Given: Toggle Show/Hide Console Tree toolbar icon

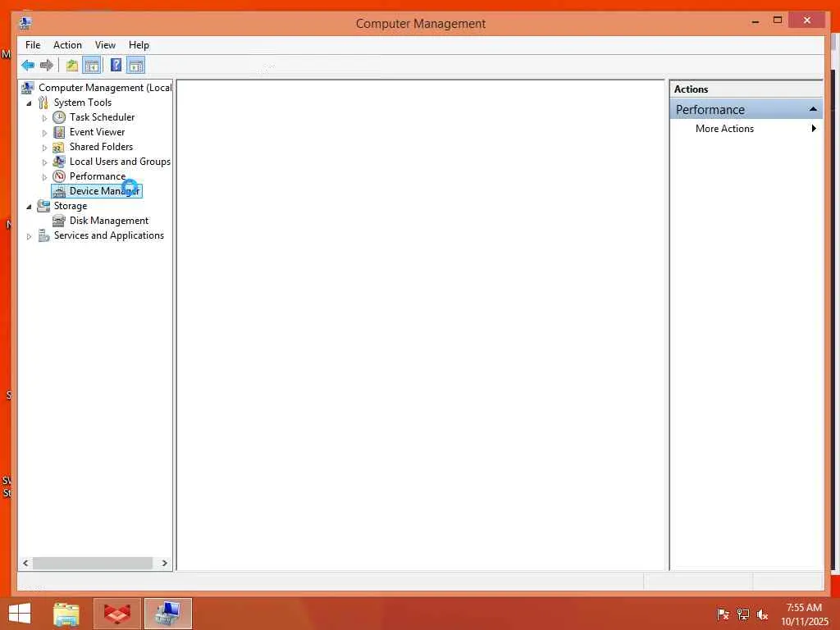Looking at the screenshot, I should (92, 66).
